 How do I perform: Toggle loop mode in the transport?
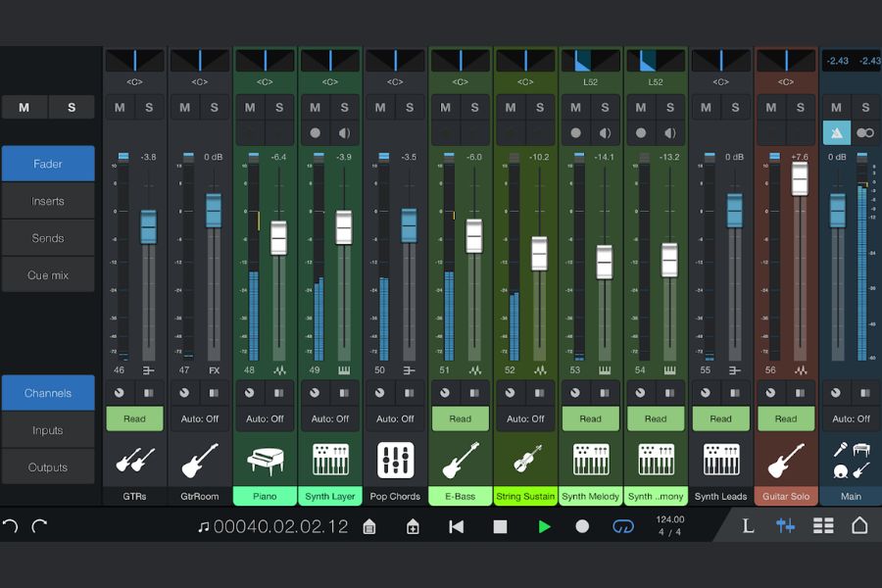tap(622, 526)
